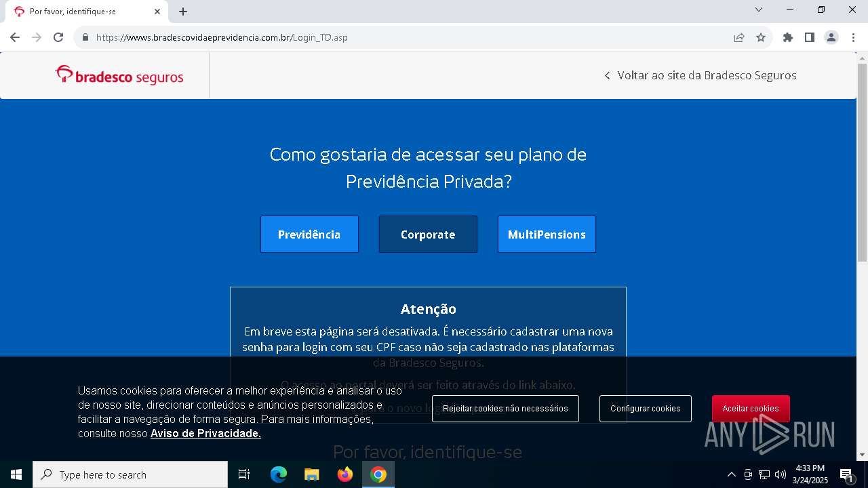Toggle Chrome side panel
Screen dimensions: 868x488
point(810,37)
